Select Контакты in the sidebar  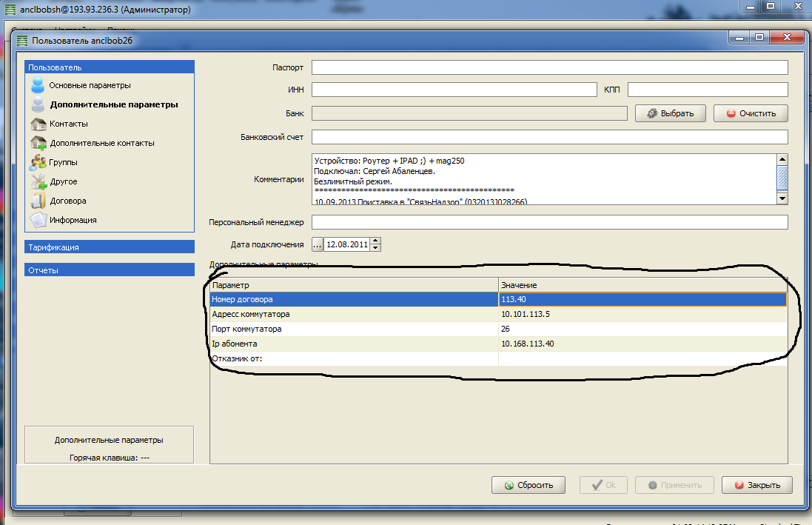point(68,124)
